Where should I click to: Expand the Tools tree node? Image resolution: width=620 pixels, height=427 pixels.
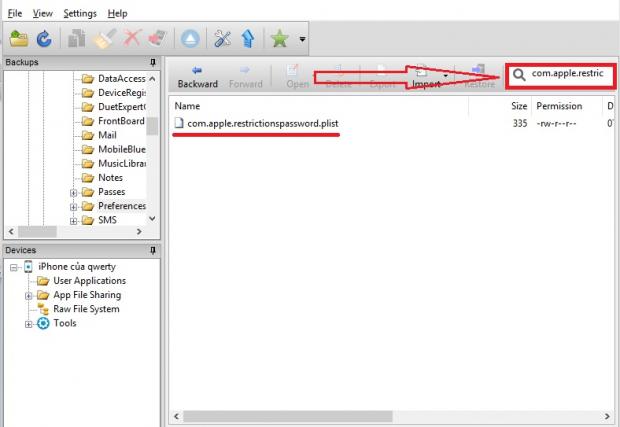click(28, 323)
